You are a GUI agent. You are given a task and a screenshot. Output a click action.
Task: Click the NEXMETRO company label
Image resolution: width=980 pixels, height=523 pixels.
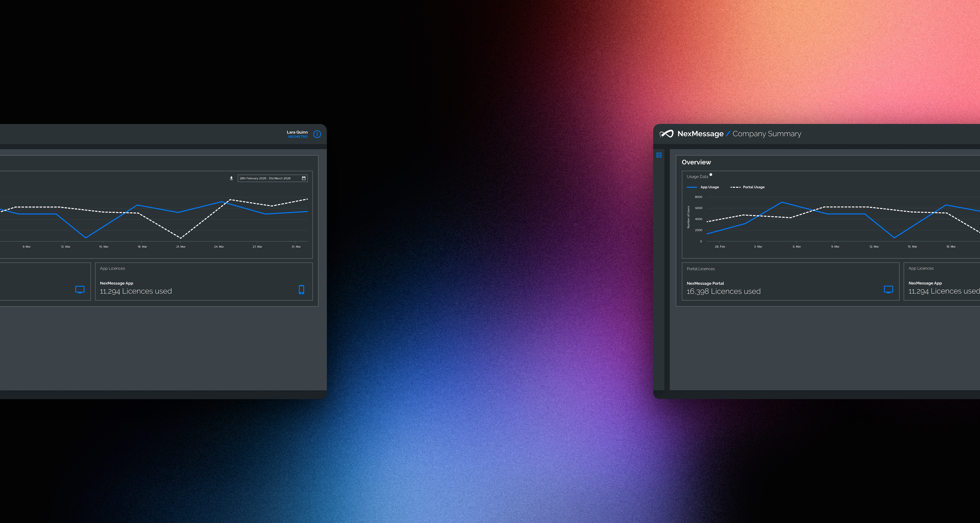click(x=298, y=137)
